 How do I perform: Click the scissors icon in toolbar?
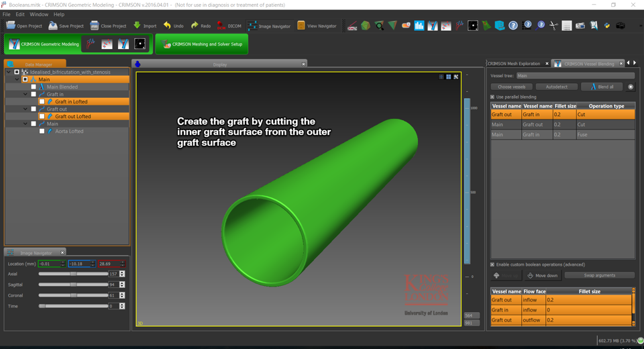(553, 26)
